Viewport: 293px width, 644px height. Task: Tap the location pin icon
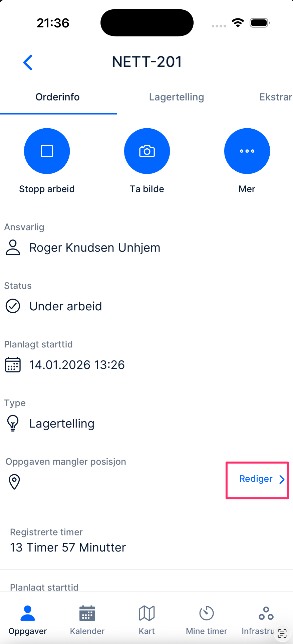(14, 482)
